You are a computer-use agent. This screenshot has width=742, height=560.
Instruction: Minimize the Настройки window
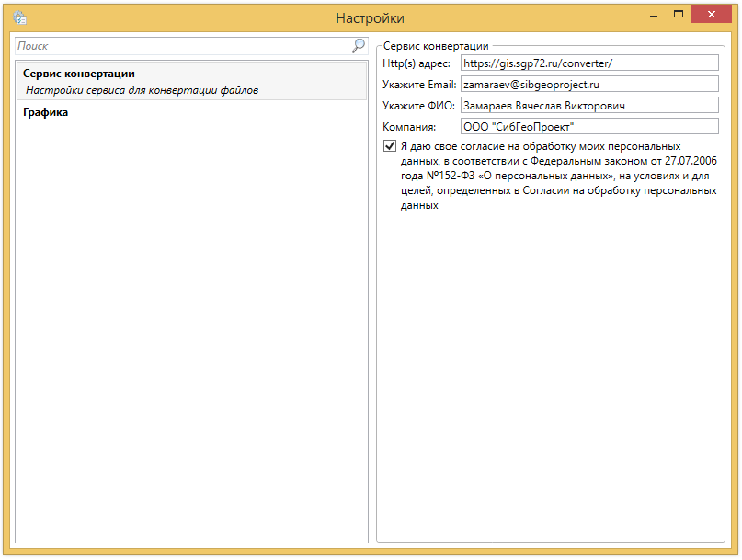point(652,16)
